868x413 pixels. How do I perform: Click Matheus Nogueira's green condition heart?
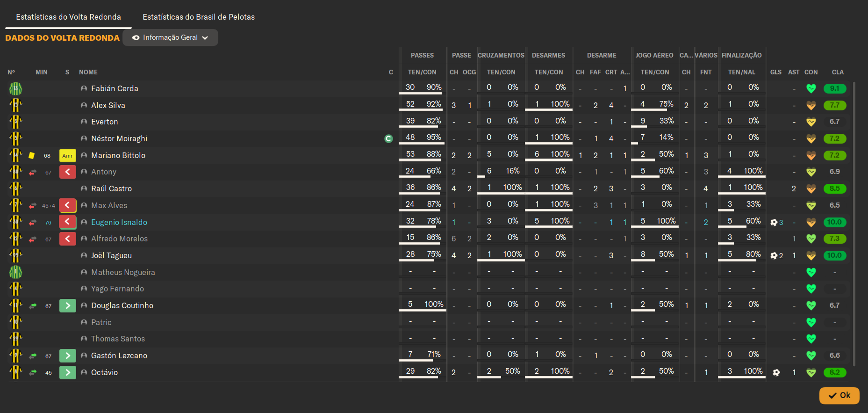(x=811, y=272)
